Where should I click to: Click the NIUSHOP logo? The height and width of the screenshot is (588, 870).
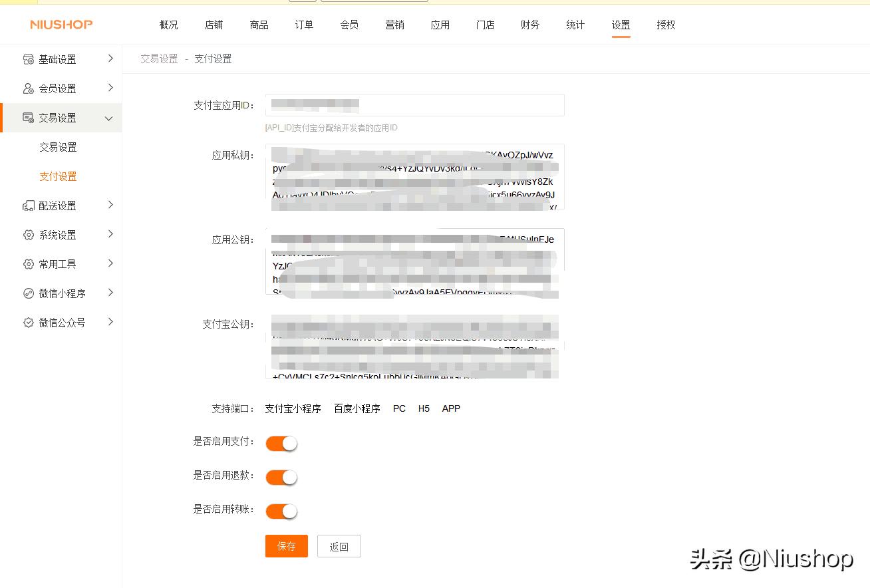pyautogui.click(x=61, y=25)
